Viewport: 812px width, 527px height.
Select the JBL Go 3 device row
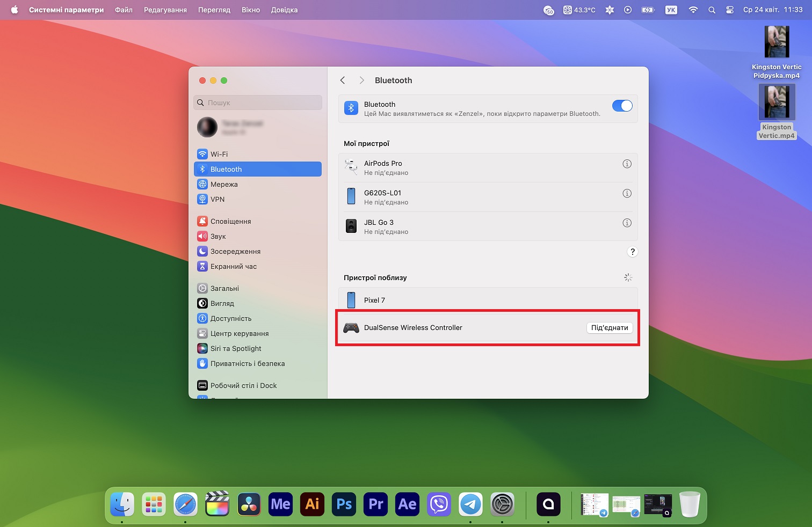coord(488,226)
